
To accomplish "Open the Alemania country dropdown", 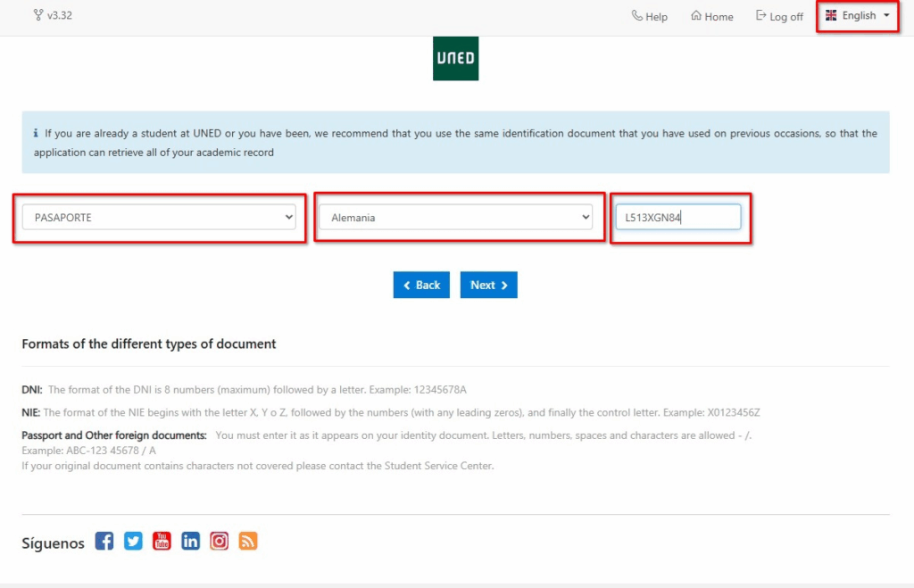I will pos(455,217).
